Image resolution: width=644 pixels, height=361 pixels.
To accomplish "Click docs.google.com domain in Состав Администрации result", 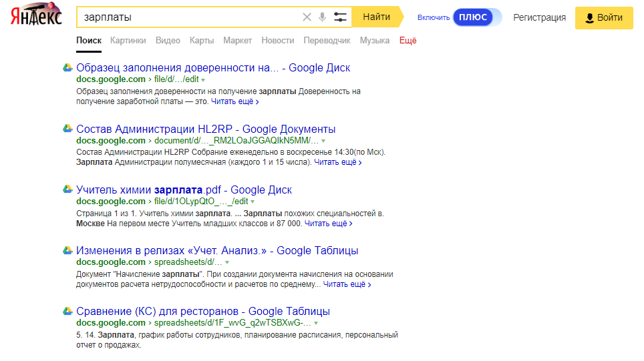I will (111, 140).
